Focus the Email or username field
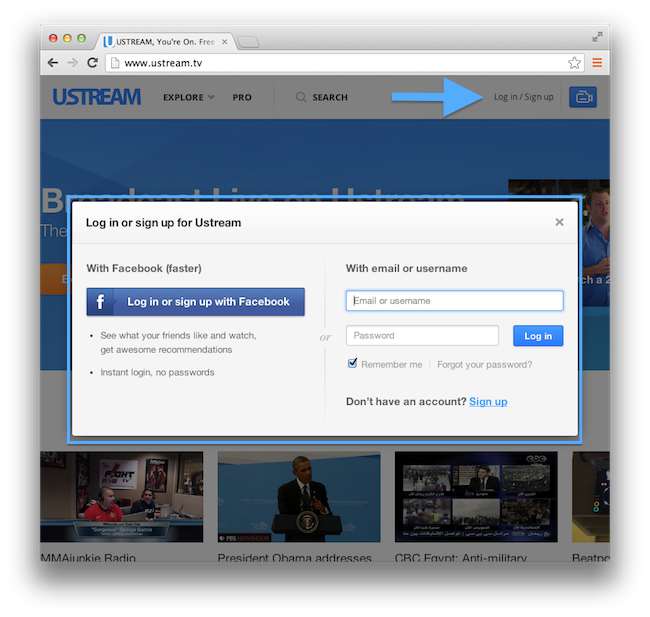 click(455, 301)
